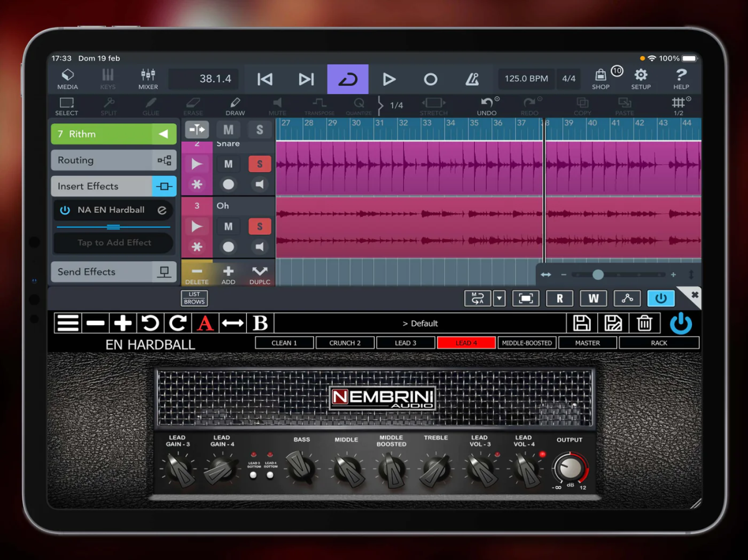Screen dimensions: 748x560
Task: Click the Redo button
Action: (529, 106)
